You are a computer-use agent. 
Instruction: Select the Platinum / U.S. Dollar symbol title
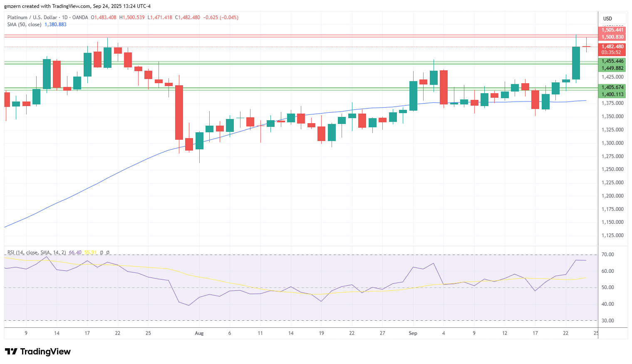pyautogui.click(x=32, y=17)
